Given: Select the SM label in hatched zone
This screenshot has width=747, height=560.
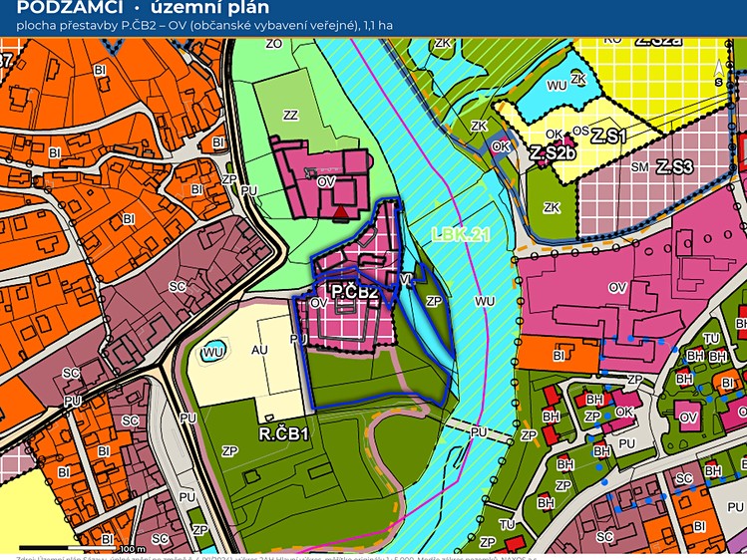Looking at the screenshot, I should point(640,167).
